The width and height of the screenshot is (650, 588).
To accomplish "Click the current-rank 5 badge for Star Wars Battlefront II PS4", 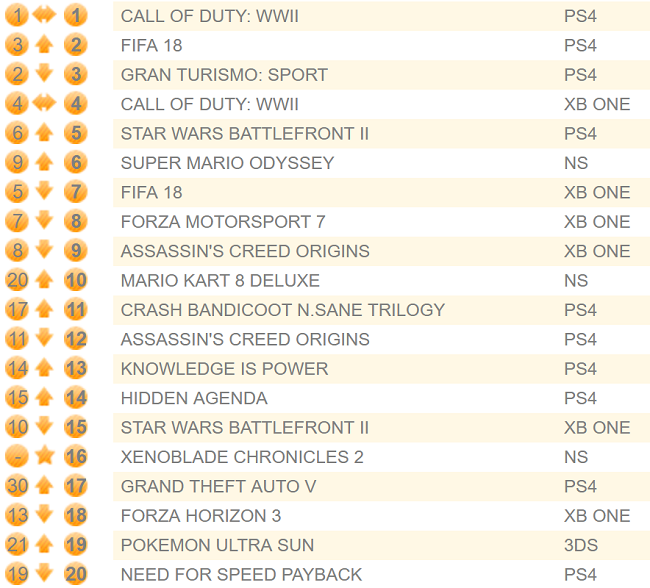I will (x=75, y=133).
